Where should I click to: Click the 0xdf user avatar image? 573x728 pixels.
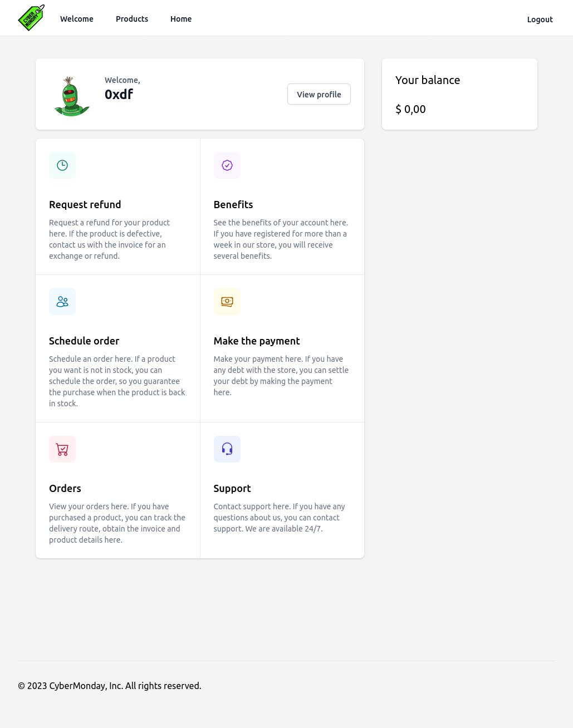coord(71,96)
